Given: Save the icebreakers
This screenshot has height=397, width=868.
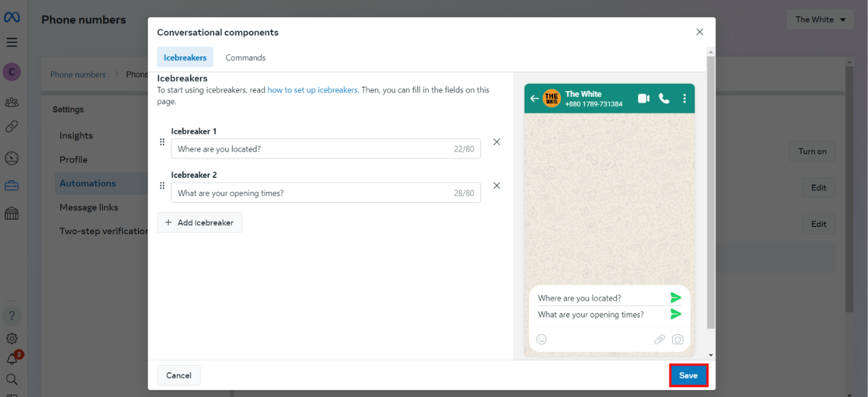Looking at the screenshot, I should [688, 375].
